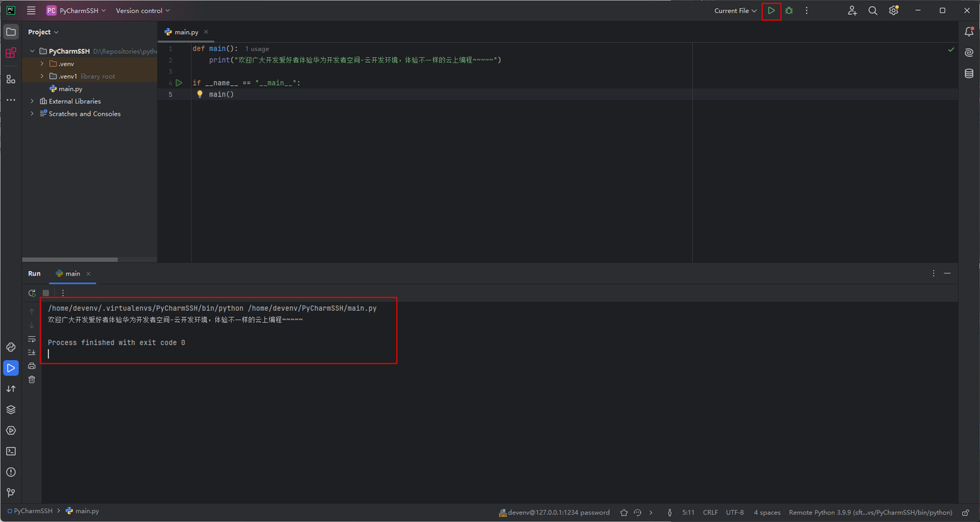
Task: Start a Debug session with the bug icon
Action: 789,10
